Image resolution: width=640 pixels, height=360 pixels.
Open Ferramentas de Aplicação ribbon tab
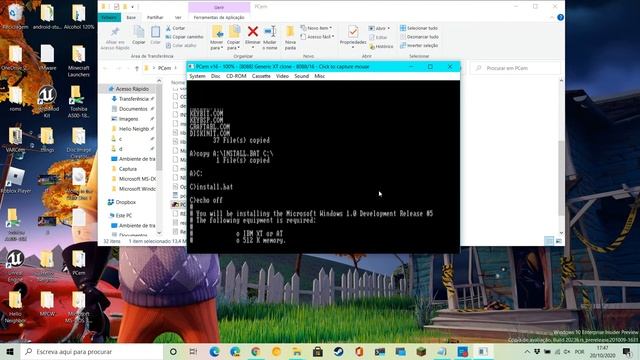click(219, 18)
